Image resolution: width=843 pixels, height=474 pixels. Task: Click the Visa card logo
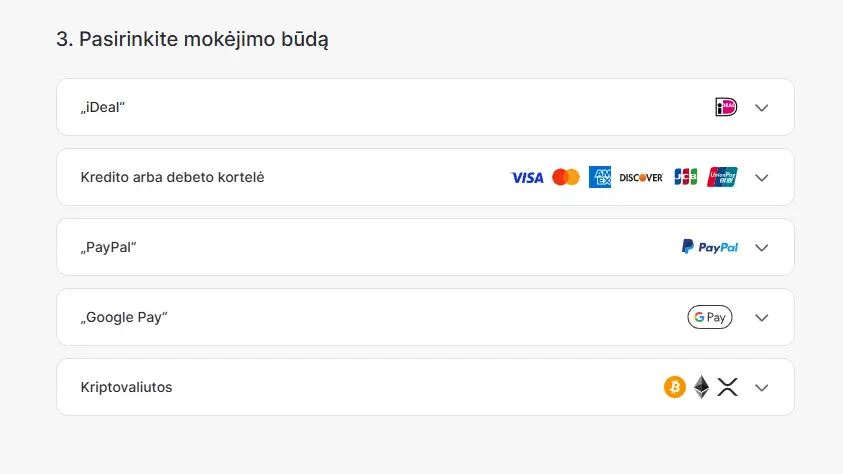[527, 177]
